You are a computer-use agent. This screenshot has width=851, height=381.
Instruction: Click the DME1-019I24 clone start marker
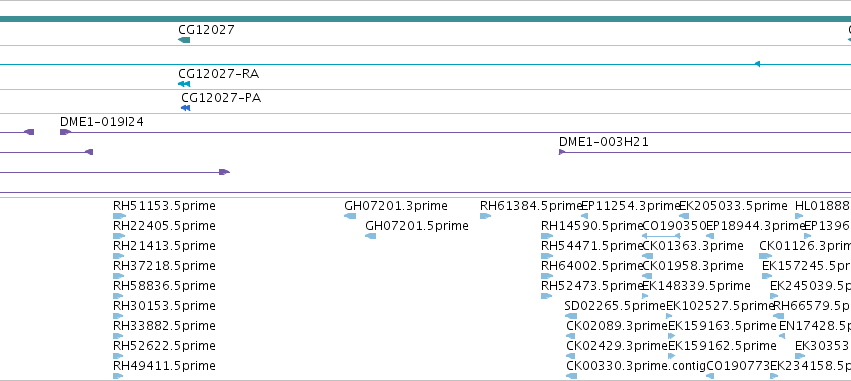click(x=66, y=132)
